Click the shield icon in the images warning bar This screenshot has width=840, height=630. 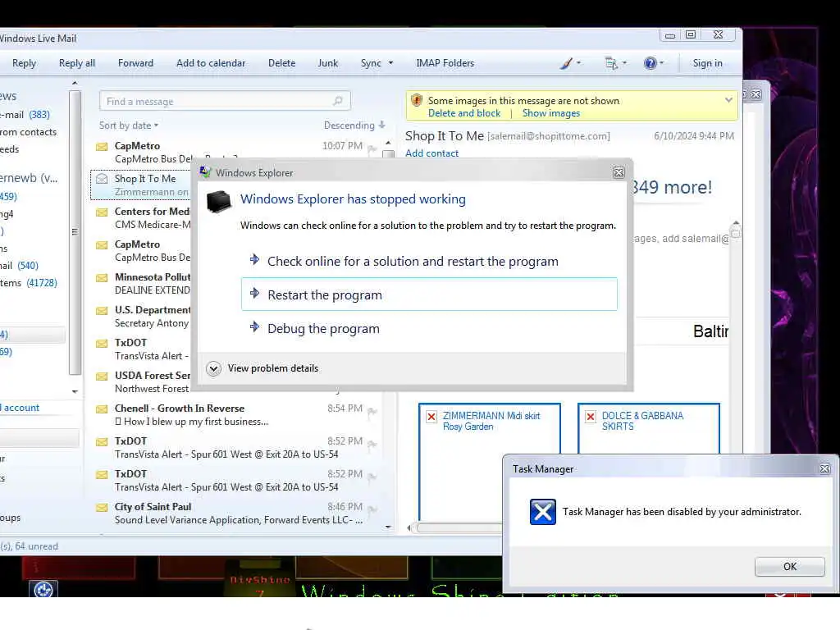tap(416, 100)
